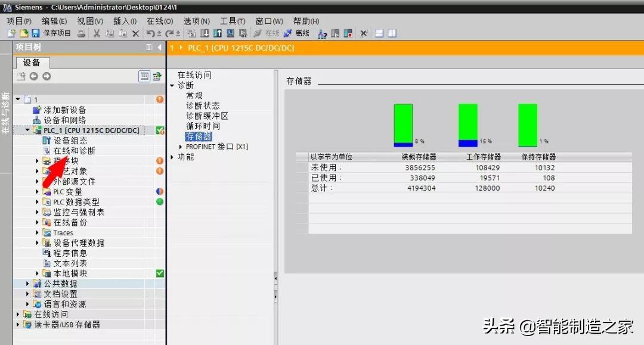Viewport: 644px width, 345px height.
Task: Collapse the project tree panel with arrow
Action: pos(159,47)
